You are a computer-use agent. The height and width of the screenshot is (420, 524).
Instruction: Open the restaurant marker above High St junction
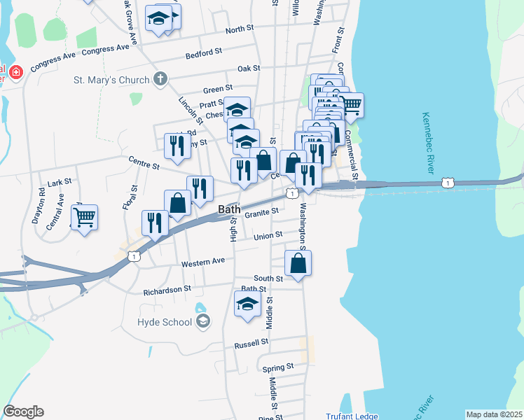[x=244, y=173]
